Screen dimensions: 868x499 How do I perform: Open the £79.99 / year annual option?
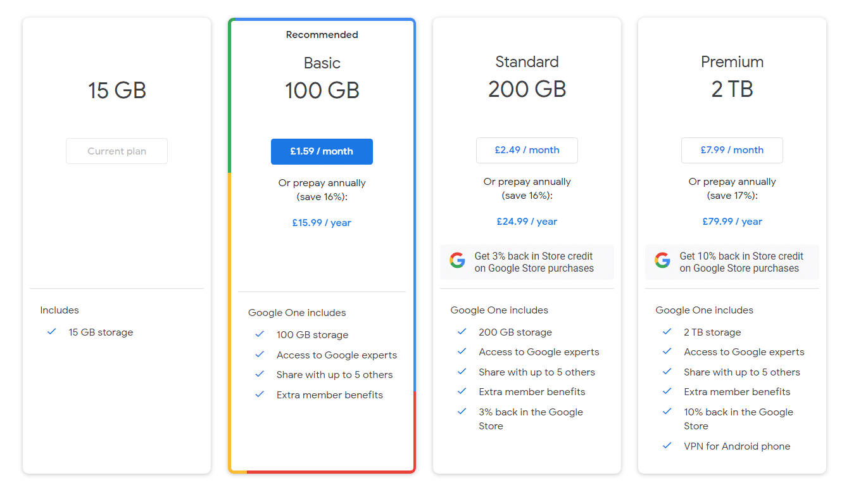coord(732,221)
